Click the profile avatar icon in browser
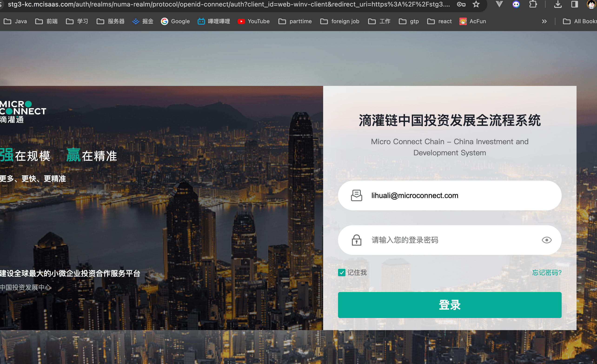597x364 pixels. point(592,4)
